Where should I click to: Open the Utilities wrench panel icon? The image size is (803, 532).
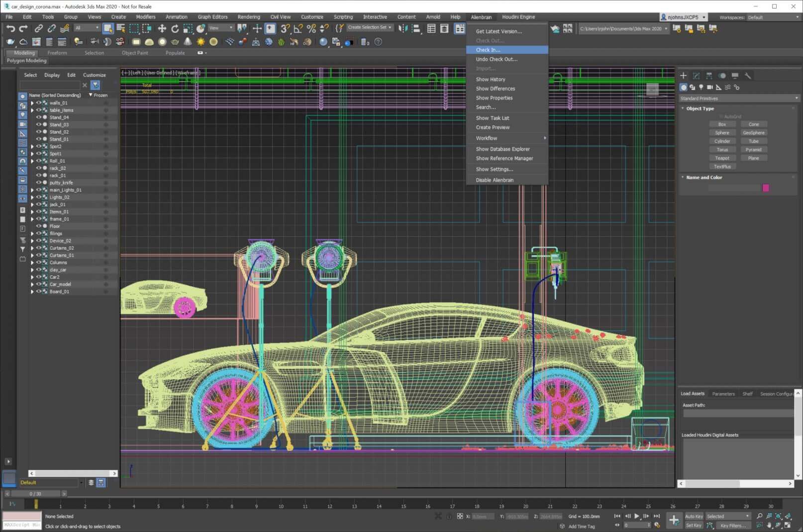(748, 76)
